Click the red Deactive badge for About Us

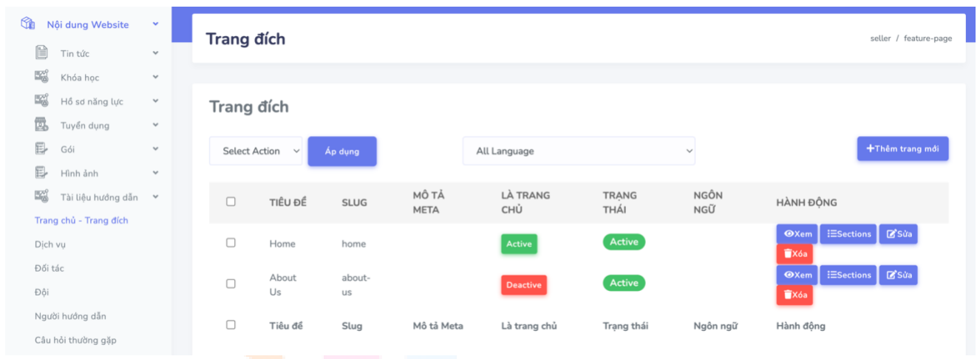point(523,285)
